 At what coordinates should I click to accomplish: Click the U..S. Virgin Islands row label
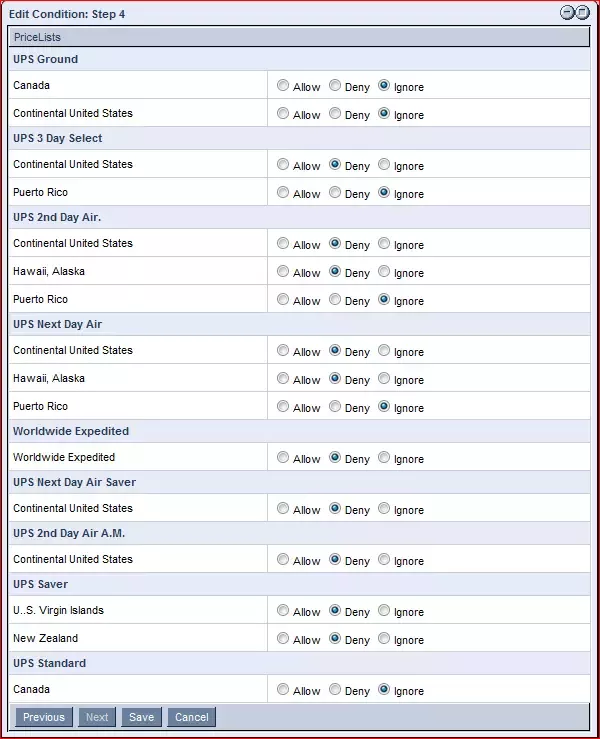[x=58, y=610]
